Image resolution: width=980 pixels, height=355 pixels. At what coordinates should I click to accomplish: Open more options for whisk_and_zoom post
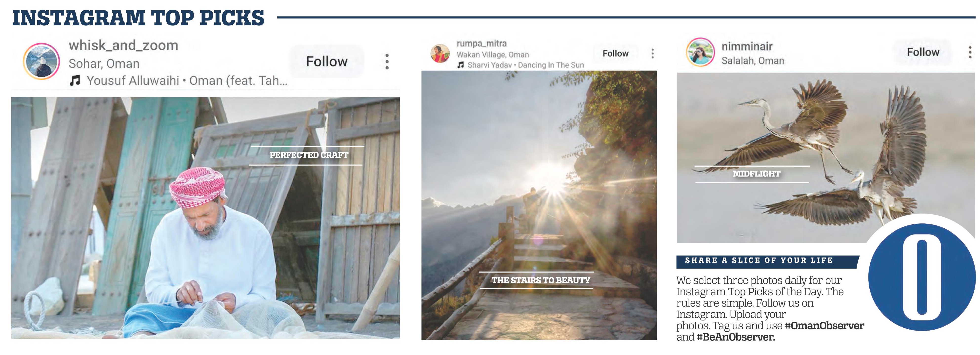click(x=387, y=62)
